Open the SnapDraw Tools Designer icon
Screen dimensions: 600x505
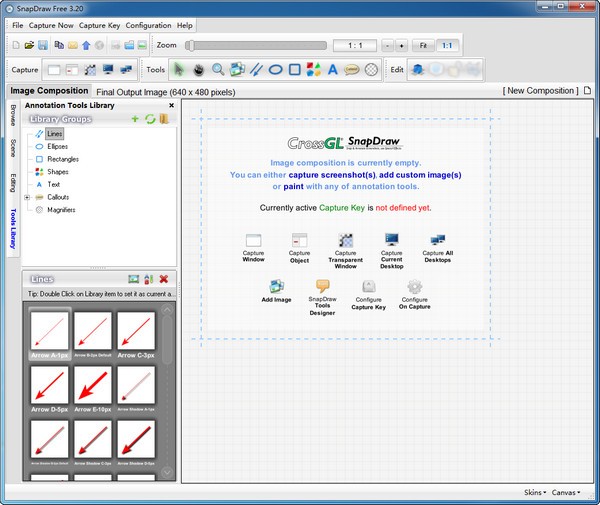click(x=322, y=287)
